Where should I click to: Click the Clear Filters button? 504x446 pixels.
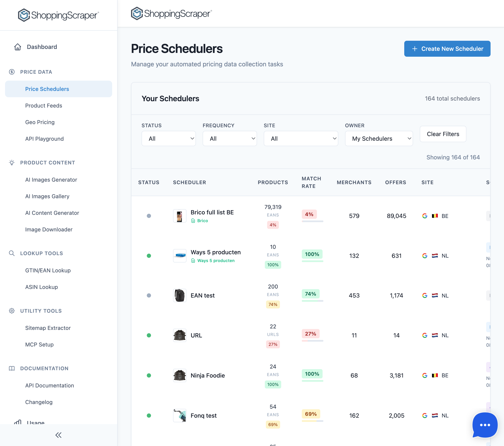click(x=443, y=134)
